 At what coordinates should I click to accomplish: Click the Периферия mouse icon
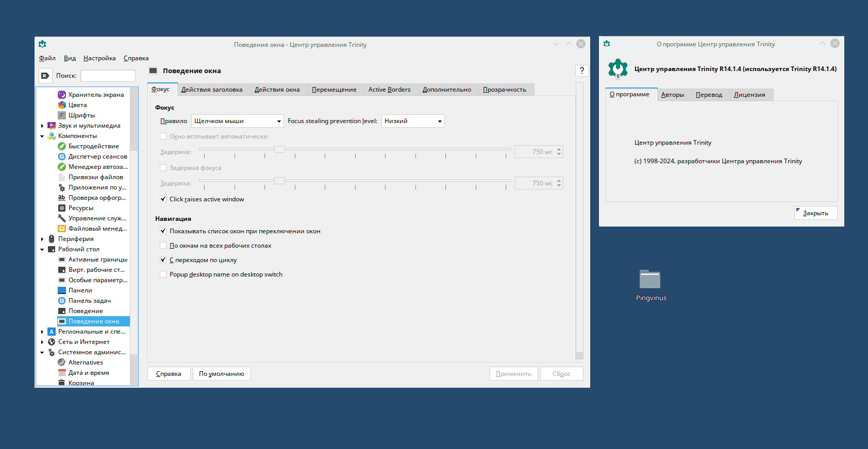(x=52, y=239)
